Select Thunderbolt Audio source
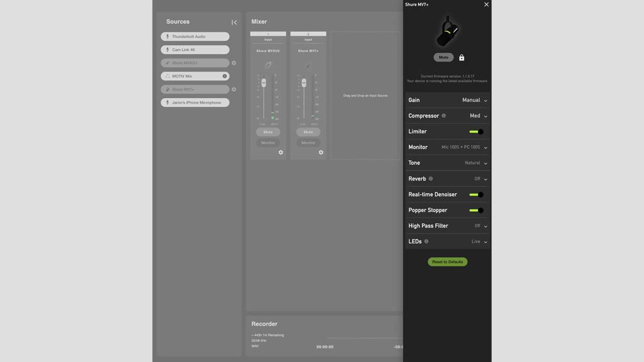 point(195,36)
